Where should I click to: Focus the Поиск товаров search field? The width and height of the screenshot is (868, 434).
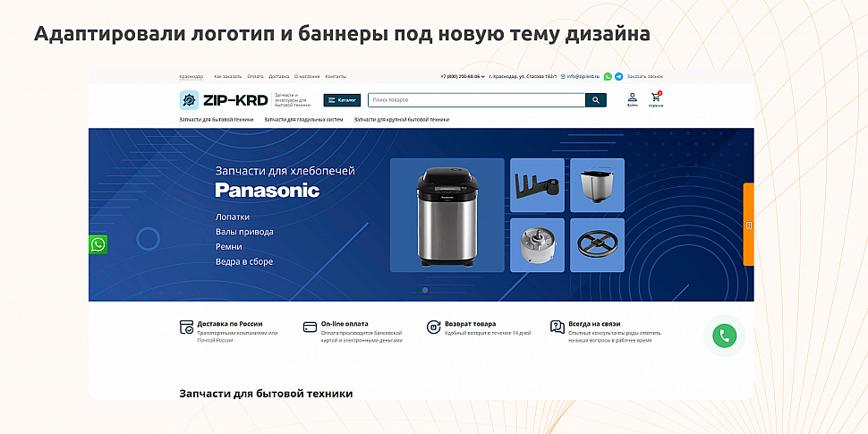point(477,100)
